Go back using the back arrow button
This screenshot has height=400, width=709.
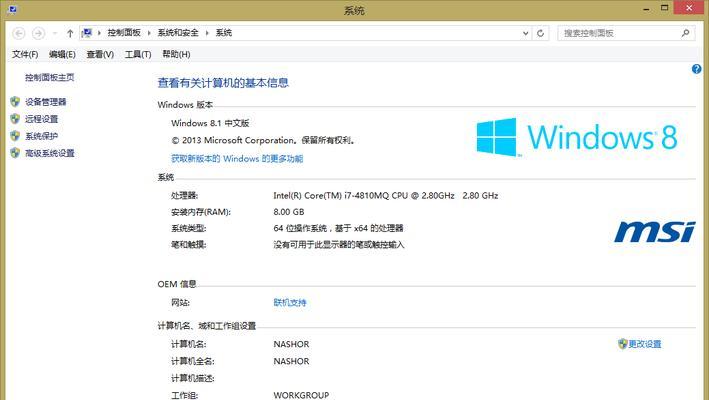click(19, 33)
